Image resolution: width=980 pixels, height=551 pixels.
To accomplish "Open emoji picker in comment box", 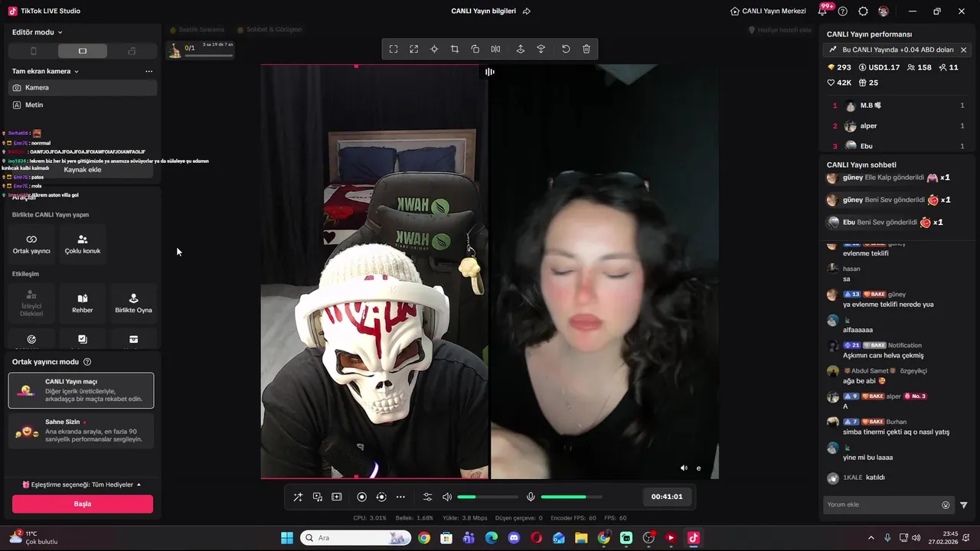I will pyautogui.click(x=946, y=505).
